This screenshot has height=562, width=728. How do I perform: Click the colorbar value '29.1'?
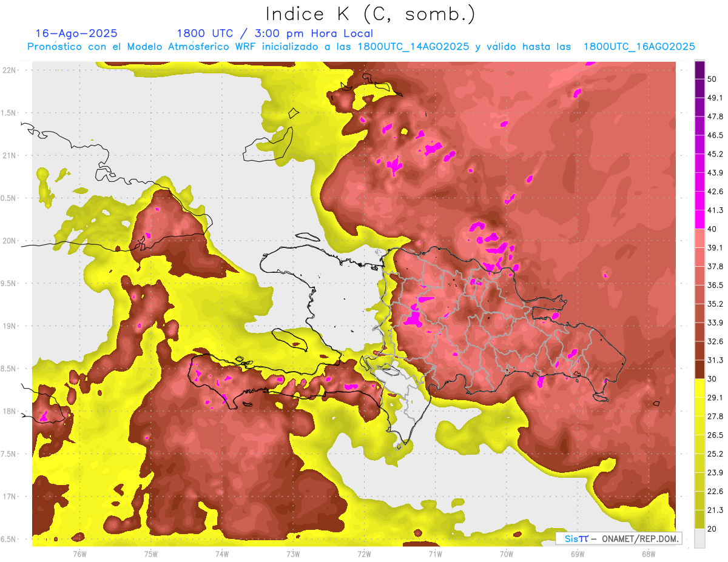point(715,397)
